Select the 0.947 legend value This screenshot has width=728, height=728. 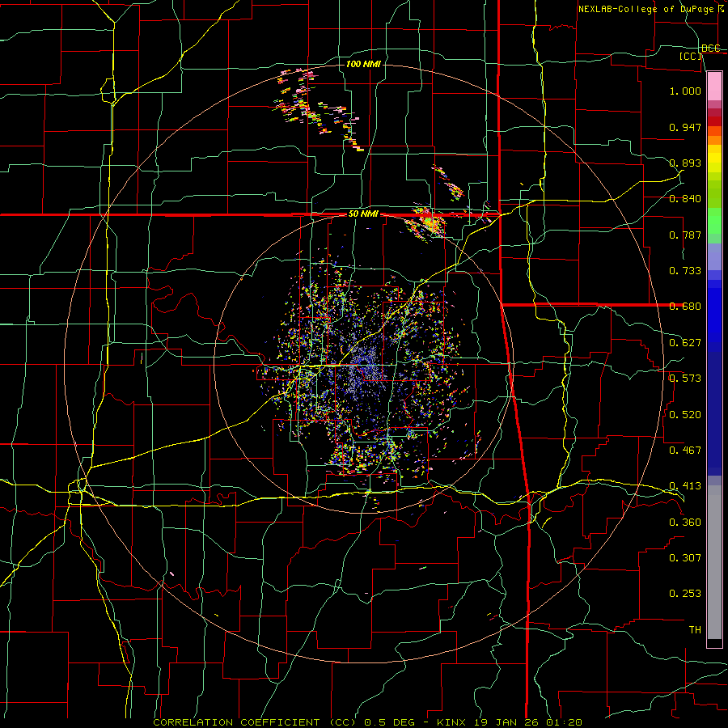click(x=685, y=127)
